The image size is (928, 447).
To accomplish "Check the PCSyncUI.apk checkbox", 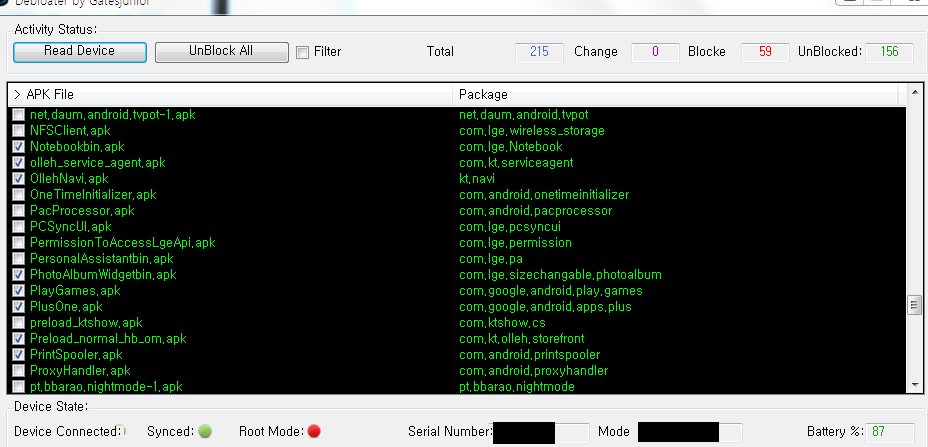I will point(19,226).
